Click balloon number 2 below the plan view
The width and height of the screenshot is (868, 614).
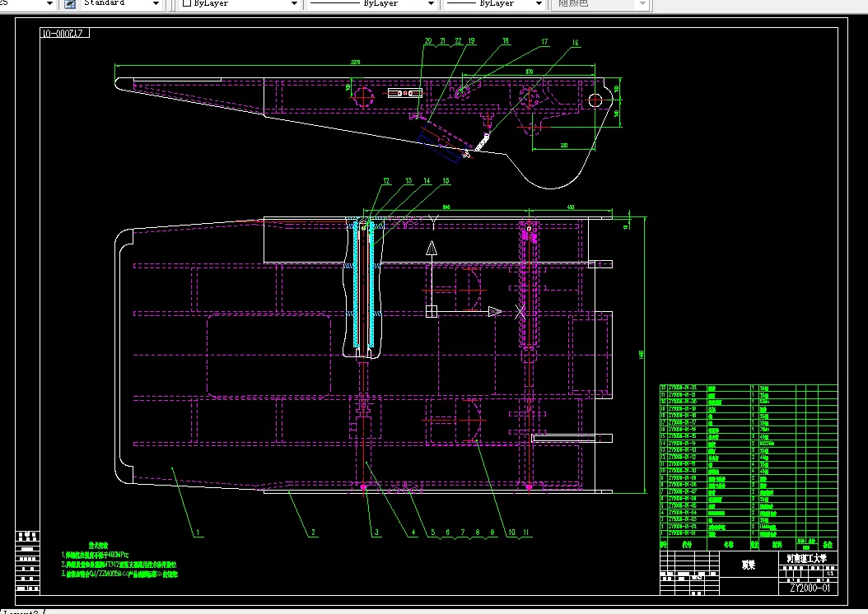313,533
